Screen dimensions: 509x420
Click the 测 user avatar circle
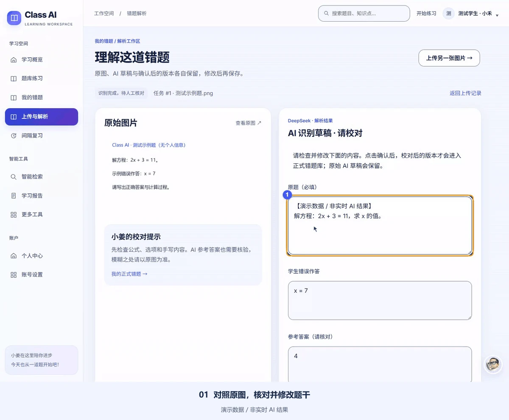point(448,13)
